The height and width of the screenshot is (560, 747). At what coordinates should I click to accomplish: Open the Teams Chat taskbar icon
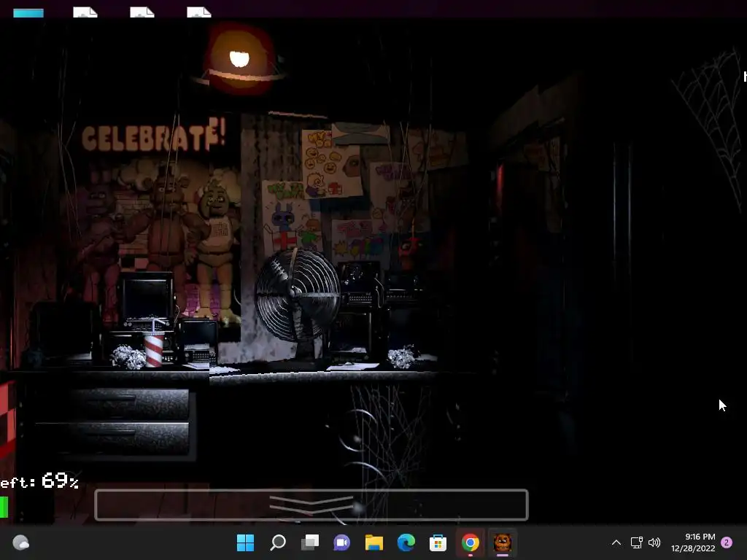[x=341, y=542]
